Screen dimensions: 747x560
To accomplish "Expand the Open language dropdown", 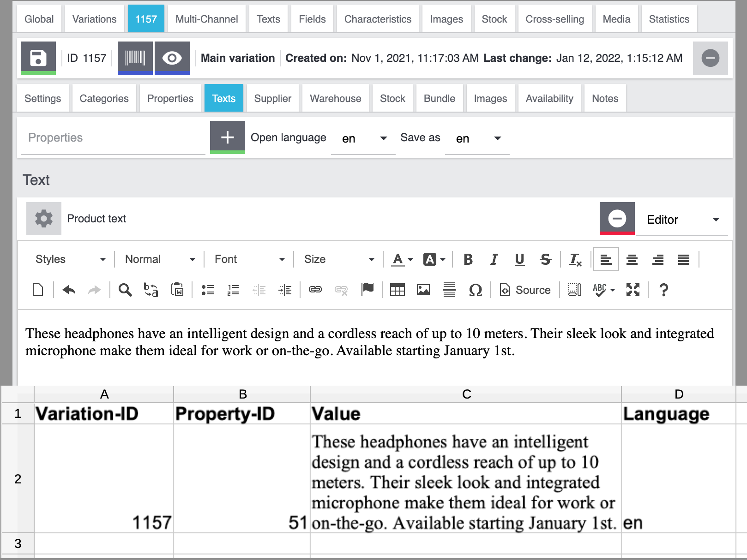I will point(363,138).
